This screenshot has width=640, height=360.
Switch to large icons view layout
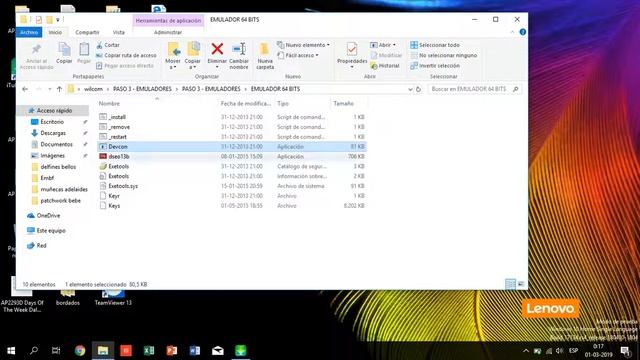click(521, 284)
